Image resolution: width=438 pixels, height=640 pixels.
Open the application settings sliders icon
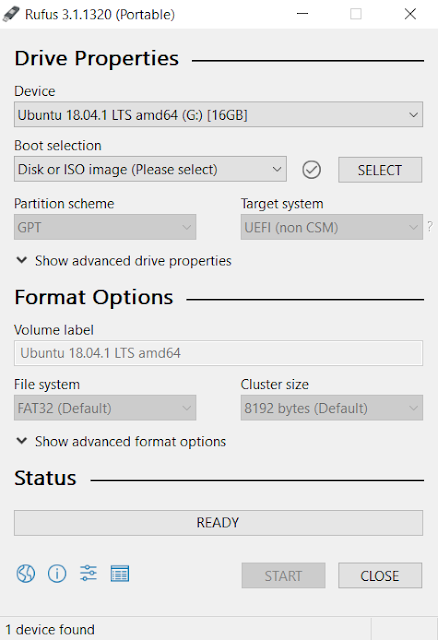pos(88,573)
